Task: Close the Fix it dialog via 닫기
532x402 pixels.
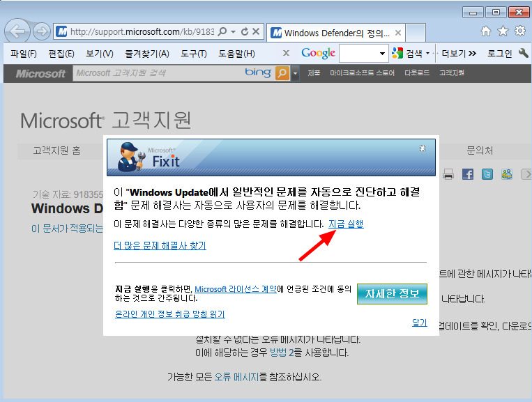Action: (x=419, y=323)
